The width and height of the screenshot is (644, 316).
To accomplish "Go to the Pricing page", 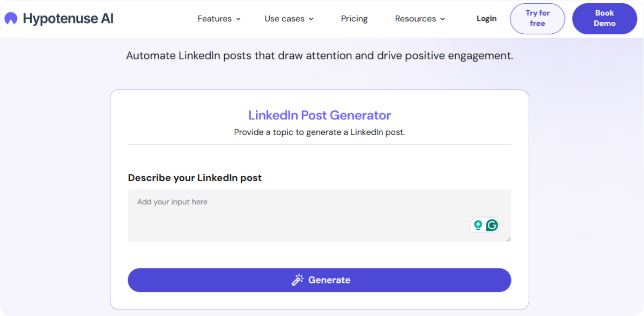I will click(354, 19).
